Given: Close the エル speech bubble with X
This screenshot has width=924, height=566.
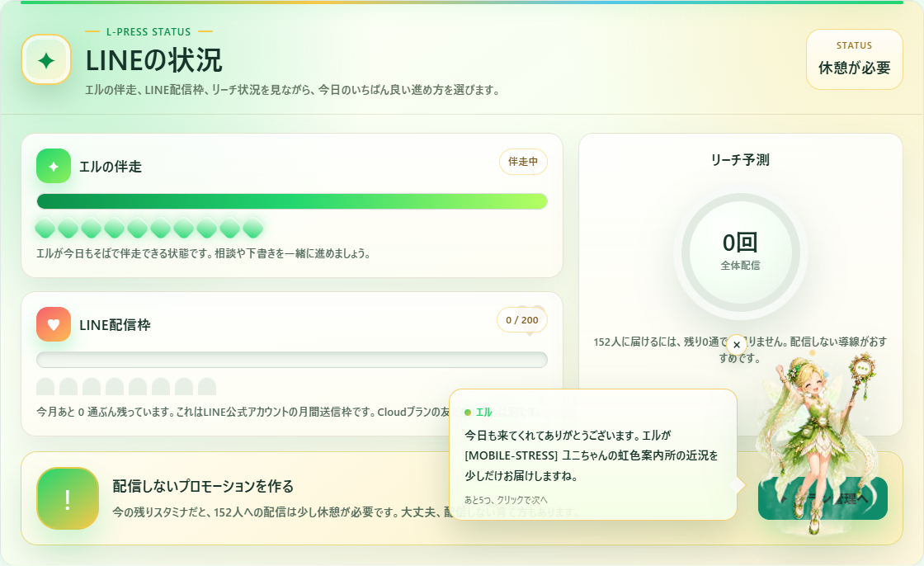Looking at the screenshot, I should [737, 345].
